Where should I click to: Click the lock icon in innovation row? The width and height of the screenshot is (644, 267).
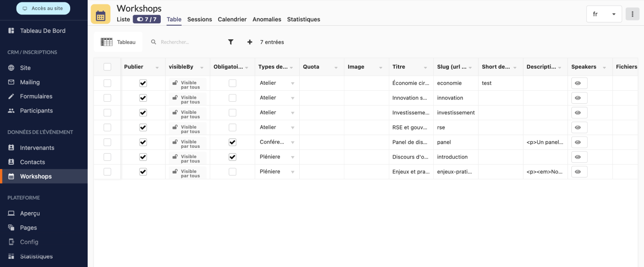pos(175,98)
